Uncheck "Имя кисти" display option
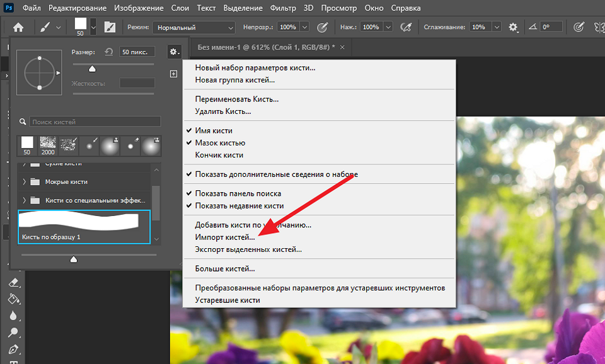605x364 pixels. [x=214, y=130]
